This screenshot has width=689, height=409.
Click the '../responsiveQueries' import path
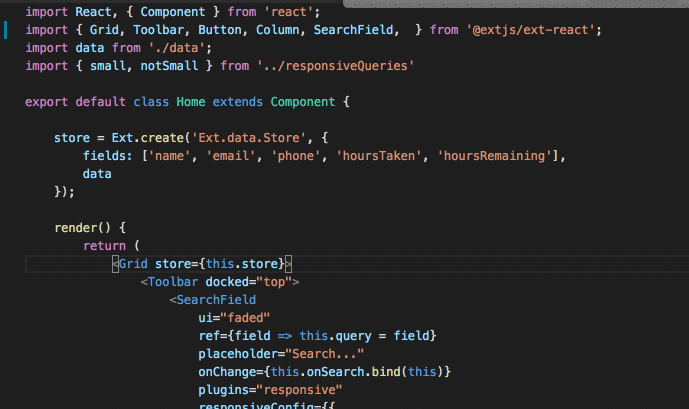(335, 66)
